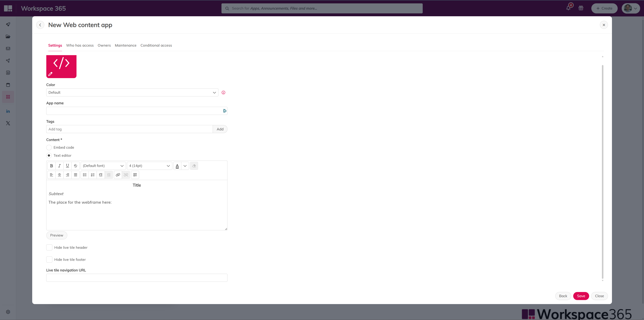Open LinkedIn from the sidebar
The width and height of the screenshot is (644, 320).
coord(8,111)
